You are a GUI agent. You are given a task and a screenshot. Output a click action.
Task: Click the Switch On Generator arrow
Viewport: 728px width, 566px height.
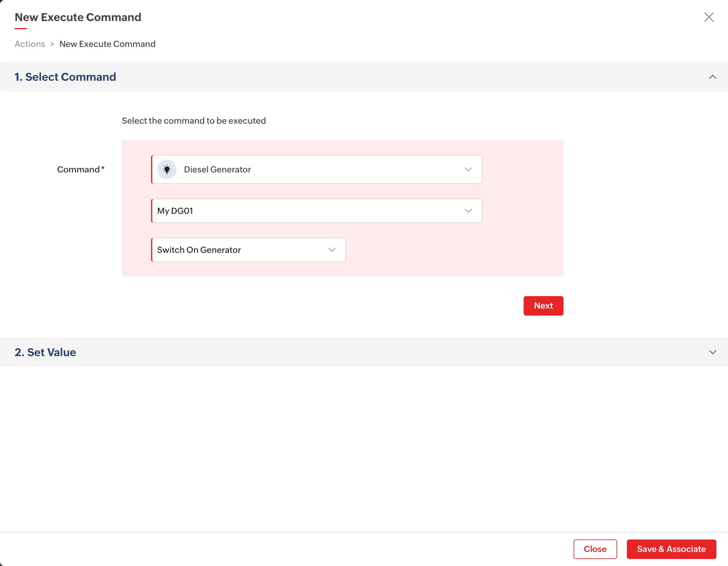(332, 250)
